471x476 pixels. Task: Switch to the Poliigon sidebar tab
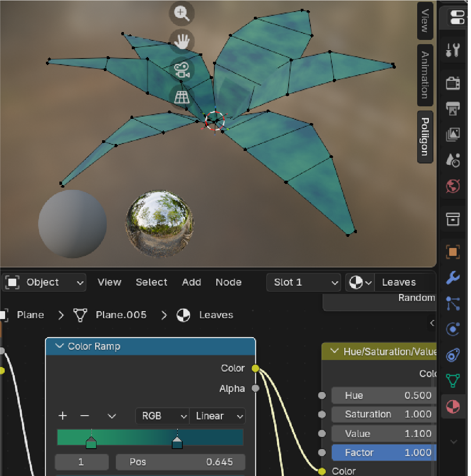425,137
